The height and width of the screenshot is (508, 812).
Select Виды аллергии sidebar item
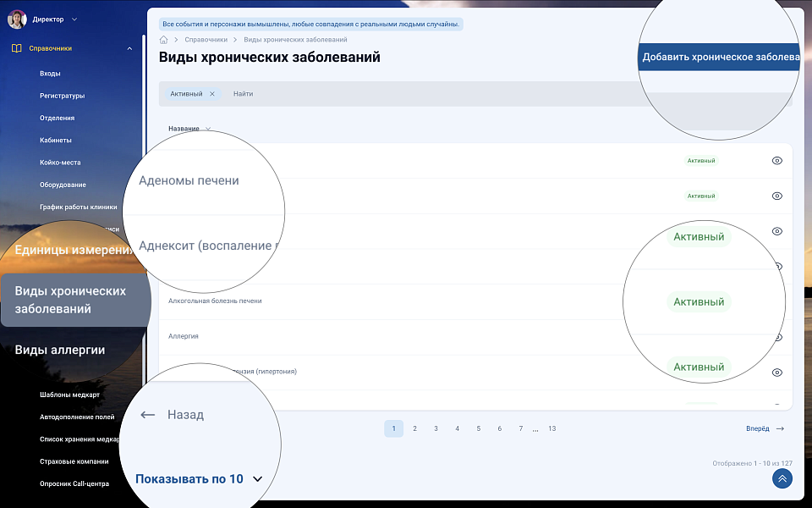(x=60, y=350)
